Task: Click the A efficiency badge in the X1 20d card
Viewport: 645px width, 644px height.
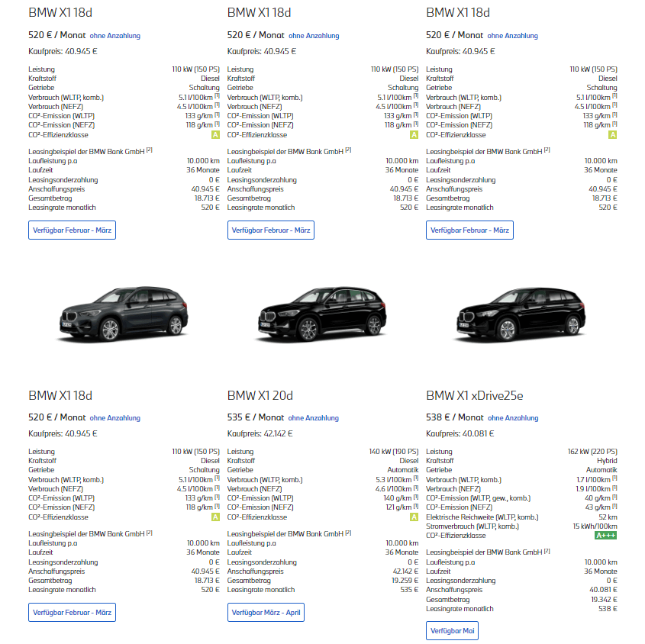Action: (414, 517)
